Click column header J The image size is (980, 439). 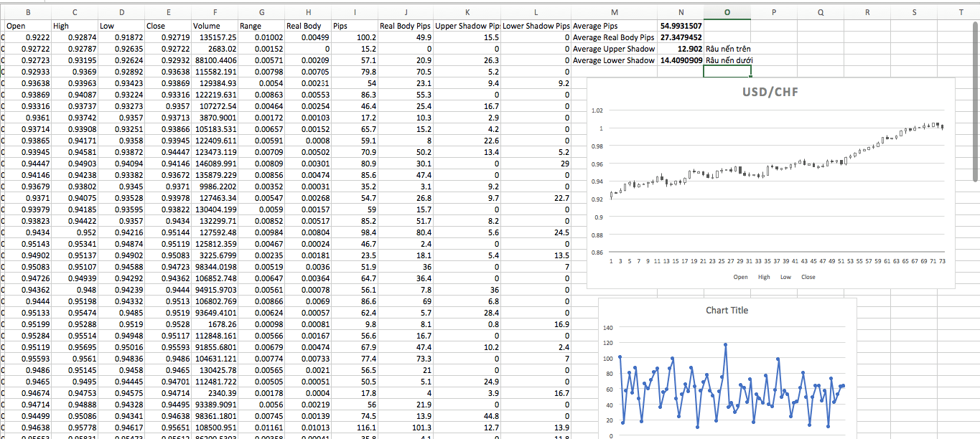(x=406, y=12)
